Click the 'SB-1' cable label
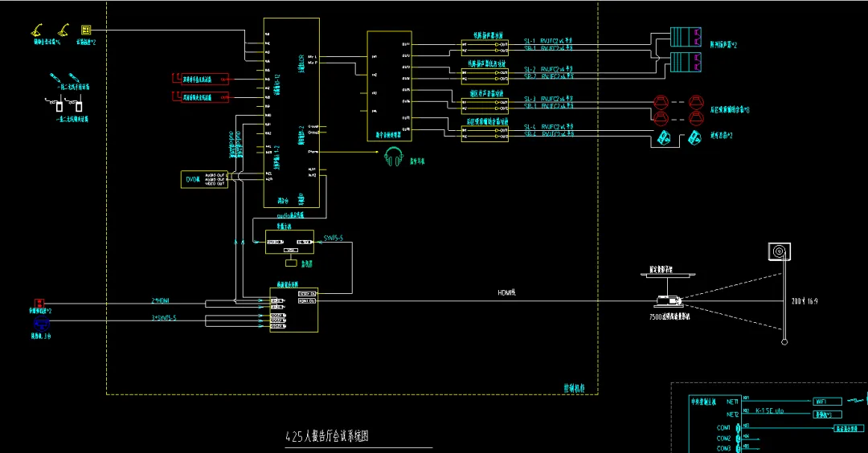 click(x=530, y=49)
